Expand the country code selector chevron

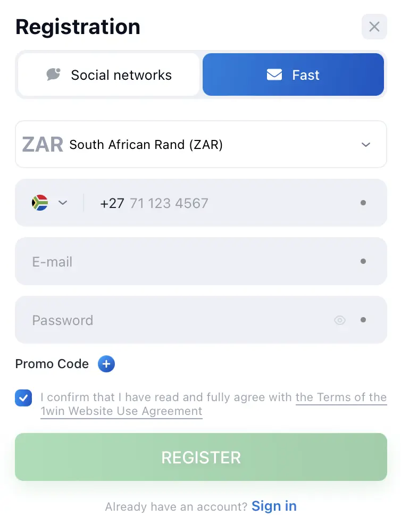63,203
